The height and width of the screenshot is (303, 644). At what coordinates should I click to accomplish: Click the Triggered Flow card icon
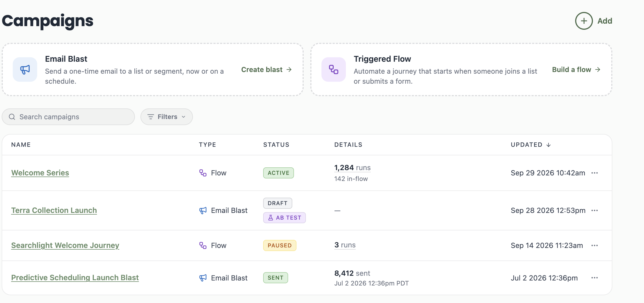[334, 69]
